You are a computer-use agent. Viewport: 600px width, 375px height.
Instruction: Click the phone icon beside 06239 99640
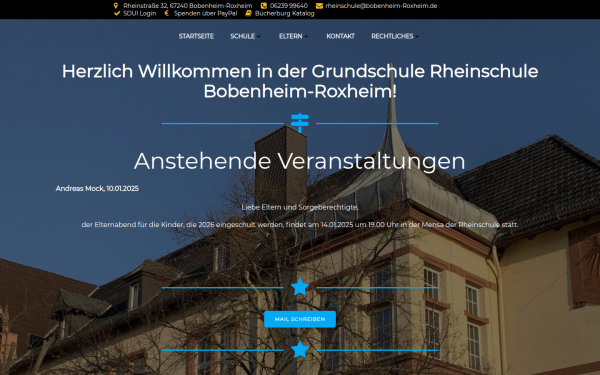coord(264,6)
